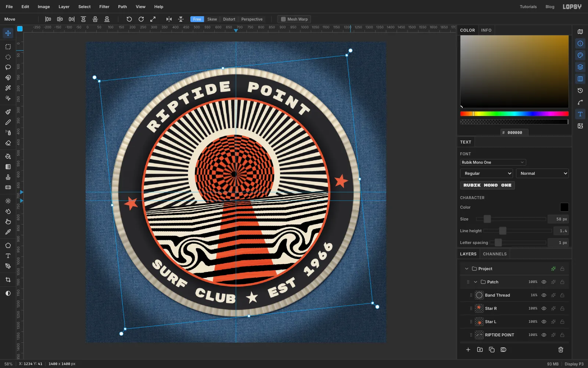Choose Perspective transform mode

tap(252, 19)
